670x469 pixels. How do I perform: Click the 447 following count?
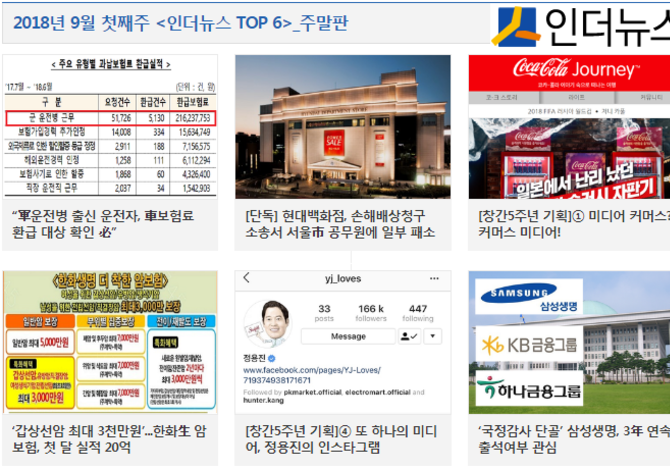pos(417,313)
